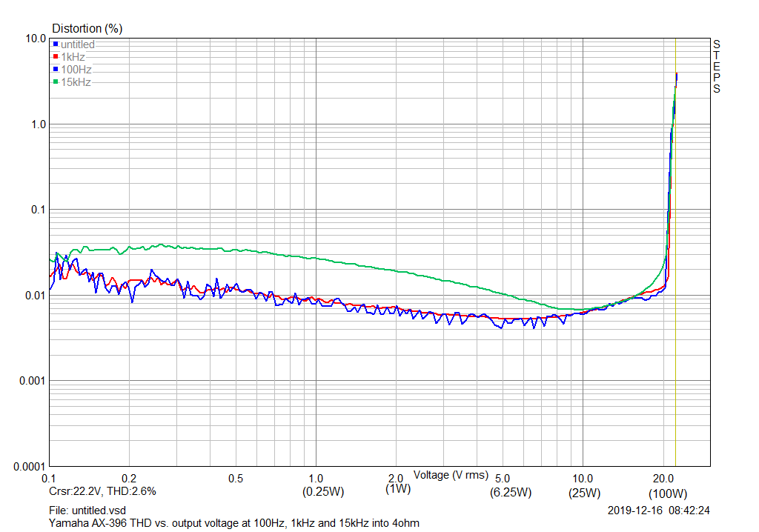Click the '(100W)' power label

click(x=668, y=493)
